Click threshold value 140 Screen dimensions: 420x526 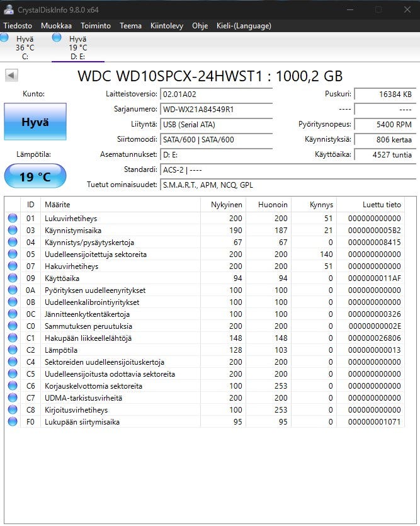326,254
